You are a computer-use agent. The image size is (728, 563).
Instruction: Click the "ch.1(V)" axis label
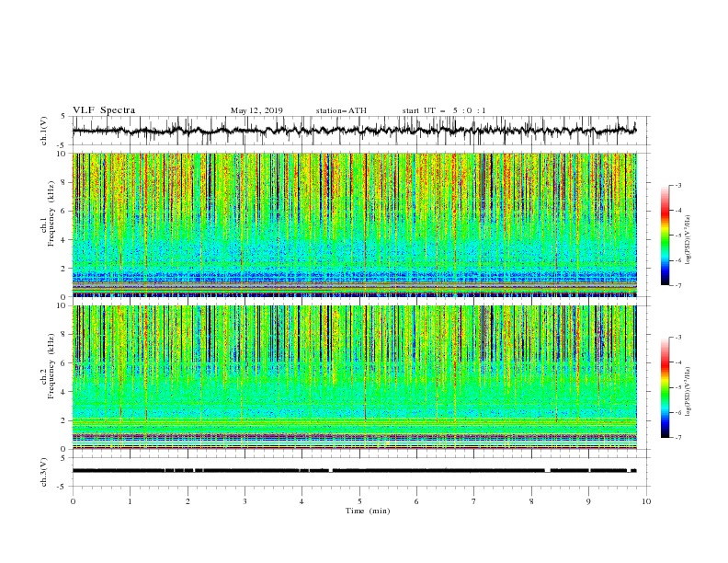click(x=44, y=131)
